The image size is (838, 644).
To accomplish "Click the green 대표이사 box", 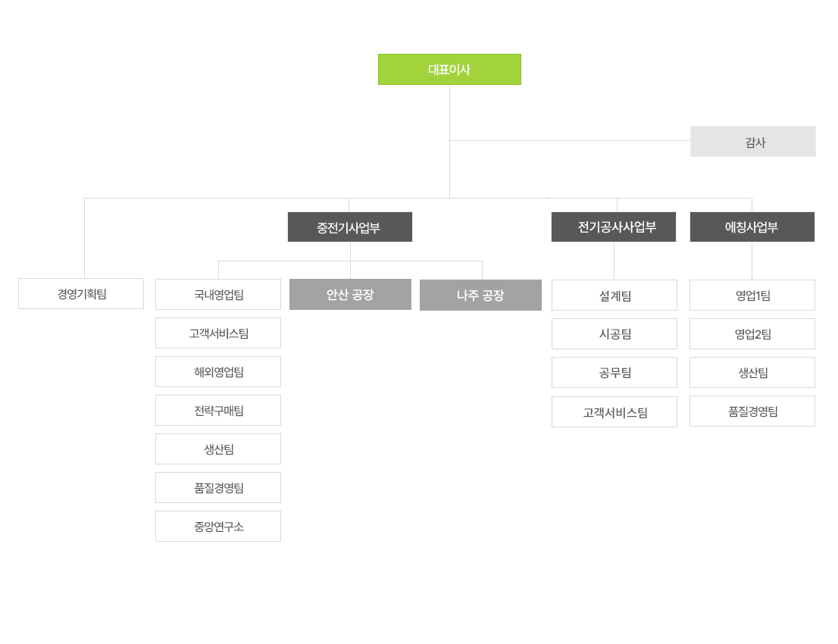I will (449, 70).
